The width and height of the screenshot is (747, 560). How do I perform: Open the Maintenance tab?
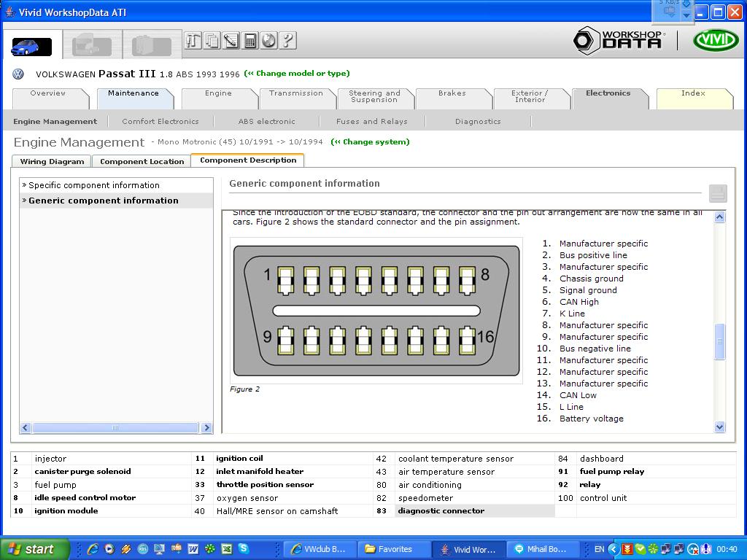coord(133,93)
